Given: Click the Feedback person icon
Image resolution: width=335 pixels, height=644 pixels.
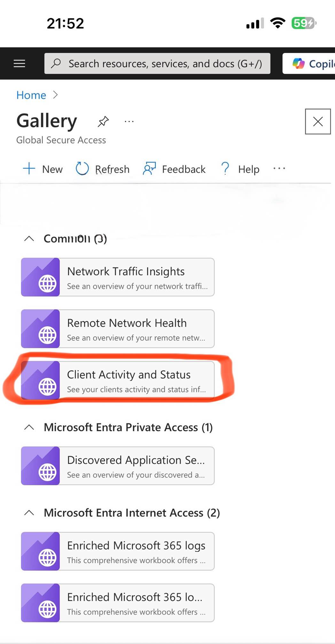Looking at the screenshot, I should point(149,168).
